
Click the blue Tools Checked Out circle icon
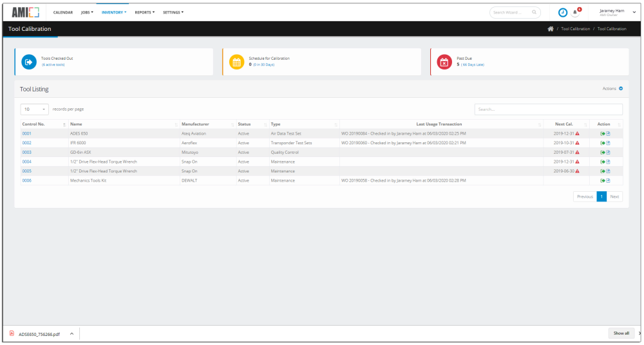29,62
